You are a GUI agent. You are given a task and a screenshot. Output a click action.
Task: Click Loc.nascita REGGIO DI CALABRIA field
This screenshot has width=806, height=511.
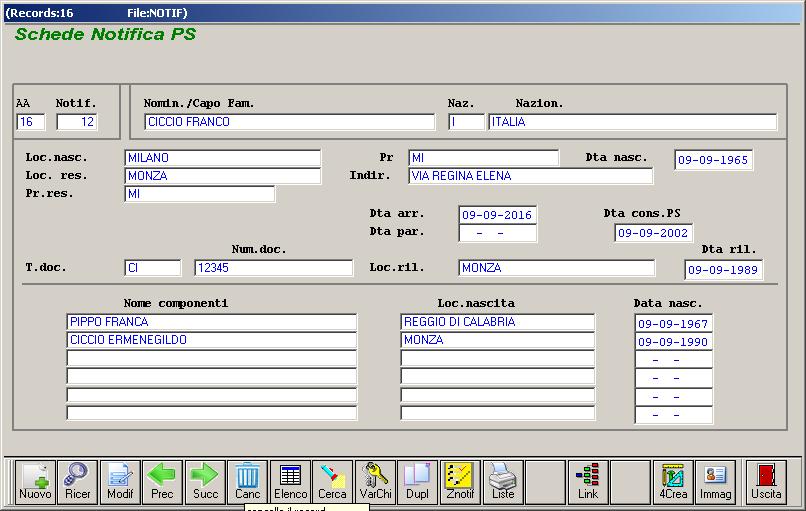(498, 322)
